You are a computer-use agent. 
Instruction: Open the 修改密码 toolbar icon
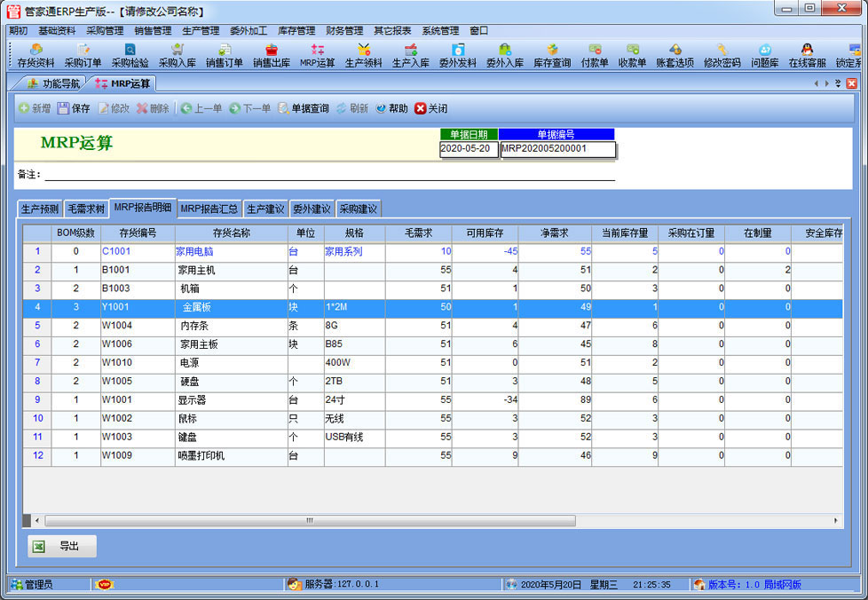722,55
